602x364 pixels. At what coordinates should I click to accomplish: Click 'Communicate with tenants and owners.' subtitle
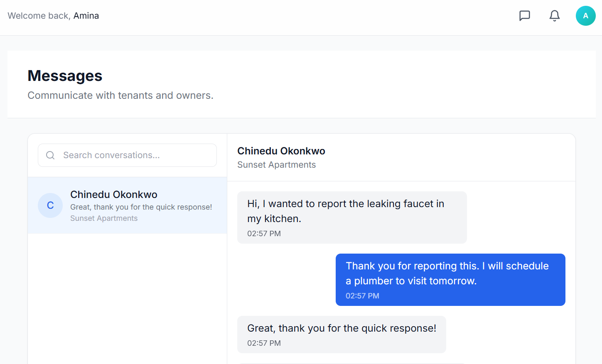coord(120,95)
